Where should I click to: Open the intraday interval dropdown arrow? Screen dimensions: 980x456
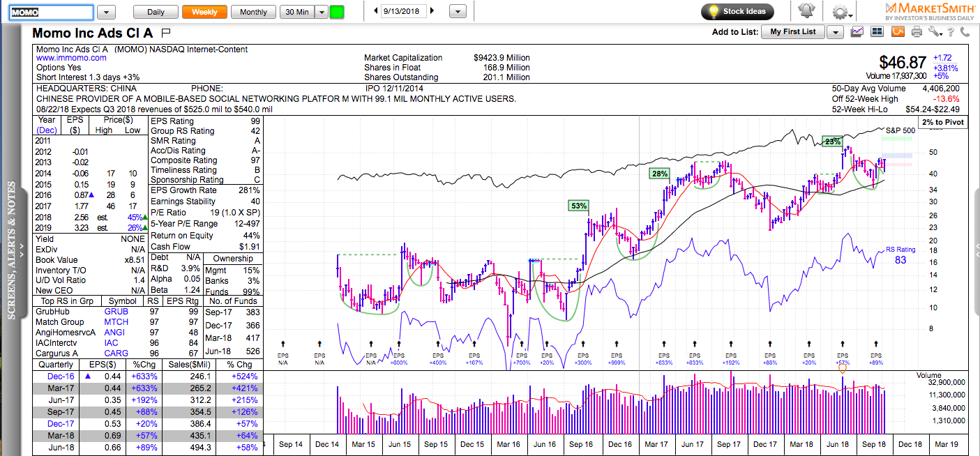tap(321, 12)
